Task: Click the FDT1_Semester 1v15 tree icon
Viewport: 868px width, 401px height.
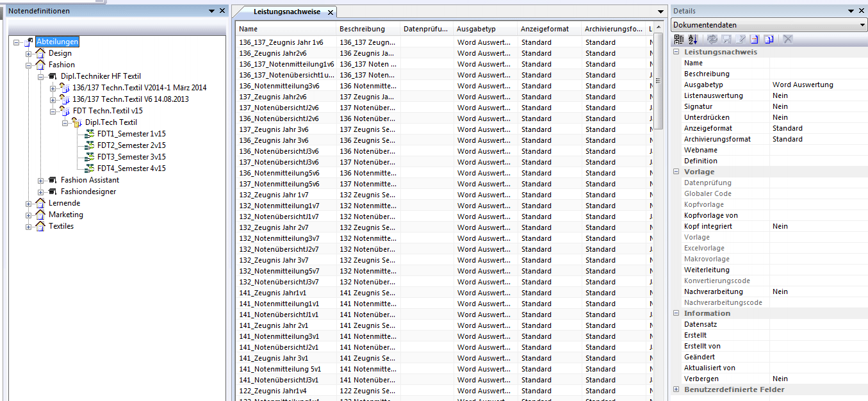Action: click(x=89, y=134)
